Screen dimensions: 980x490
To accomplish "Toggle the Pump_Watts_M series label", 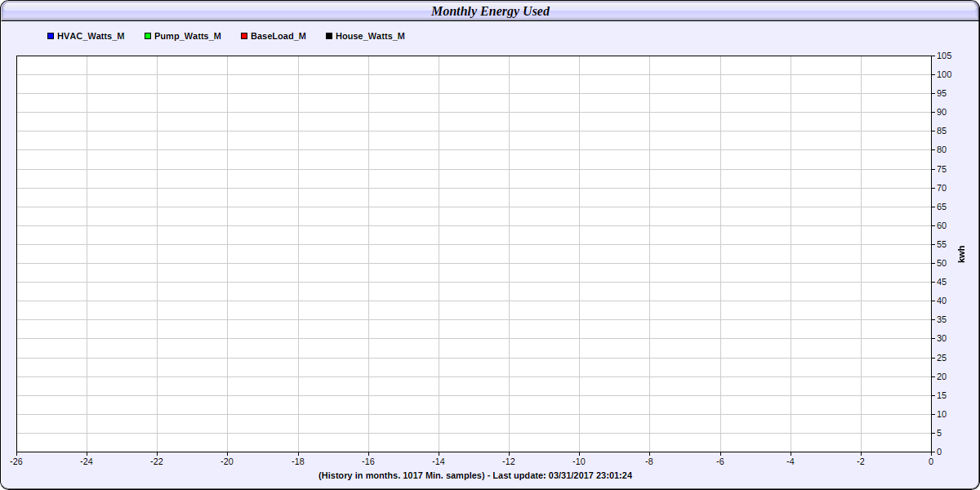I will tap(187, 37).
